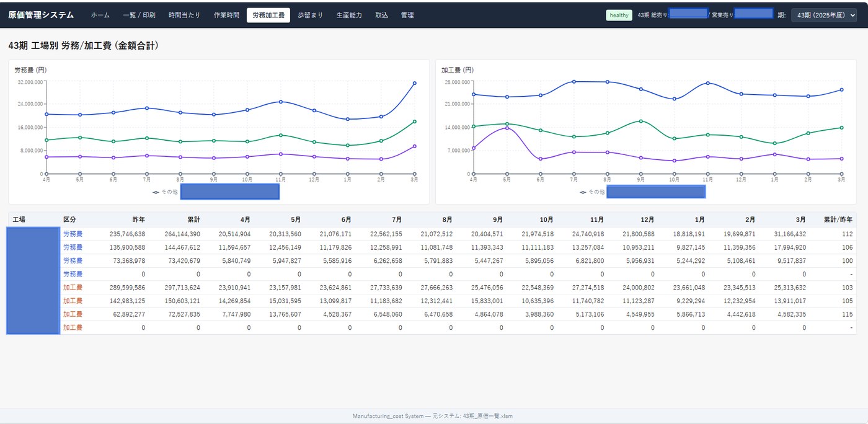Image resolution: width=868 pixels, height=424 pixels.
Task: Open the 一覧 / 印刷 menu item
Action: coord(139,15)
